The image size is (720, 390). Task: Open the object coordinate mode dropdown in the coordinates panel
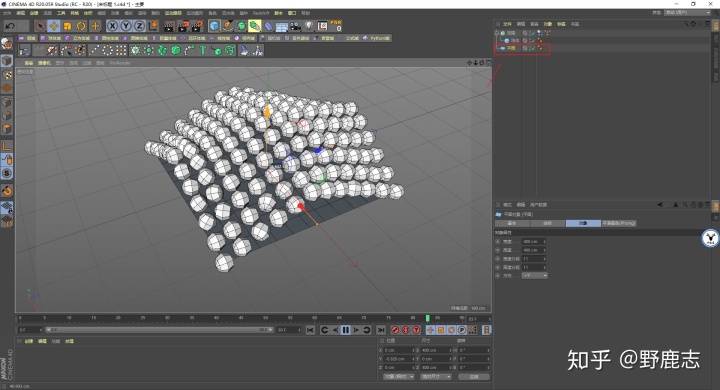(x=399, y=377)
